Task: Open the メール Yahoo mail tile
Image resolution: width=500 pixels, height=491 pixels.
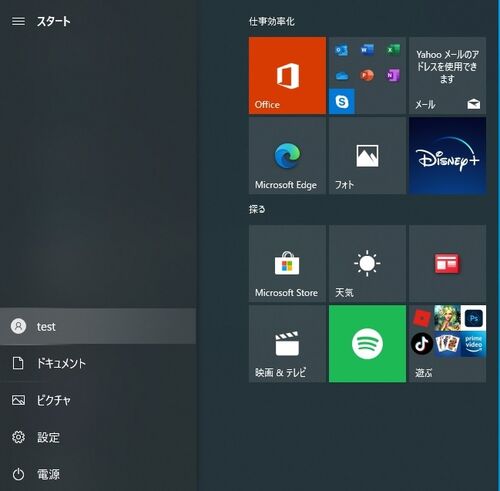Action: pos(447,76)
